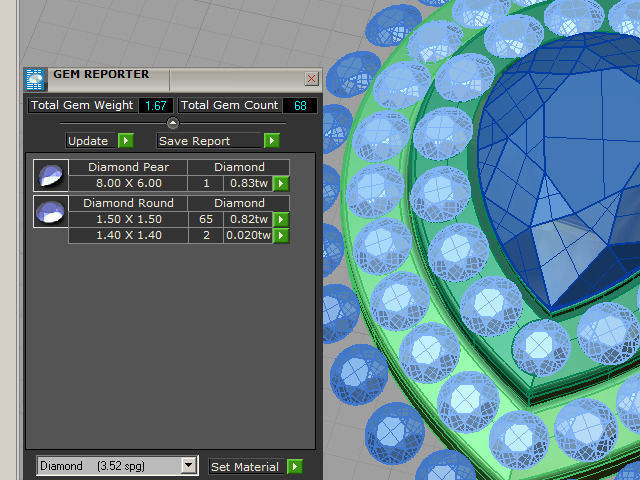The image size is (640, 480).
Task: Click the Diamond Round heading
Action: pos(129,203)
